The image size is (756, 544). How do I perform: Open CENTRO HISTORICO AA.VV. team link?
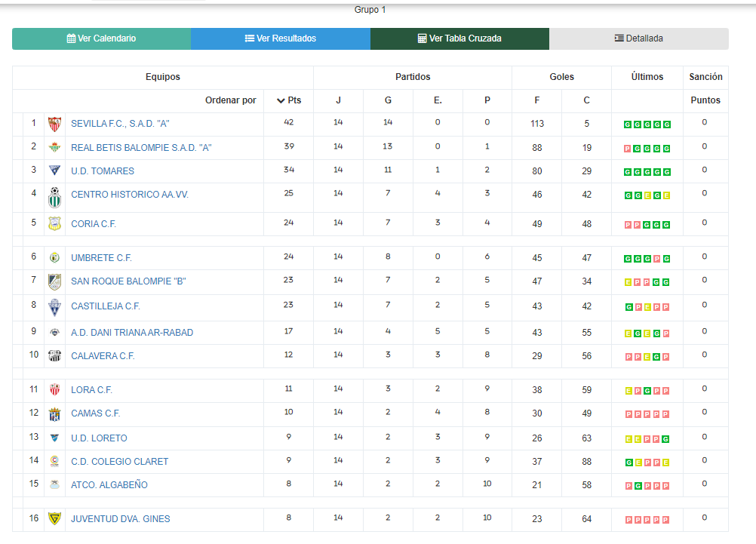[x=130, y=195]
